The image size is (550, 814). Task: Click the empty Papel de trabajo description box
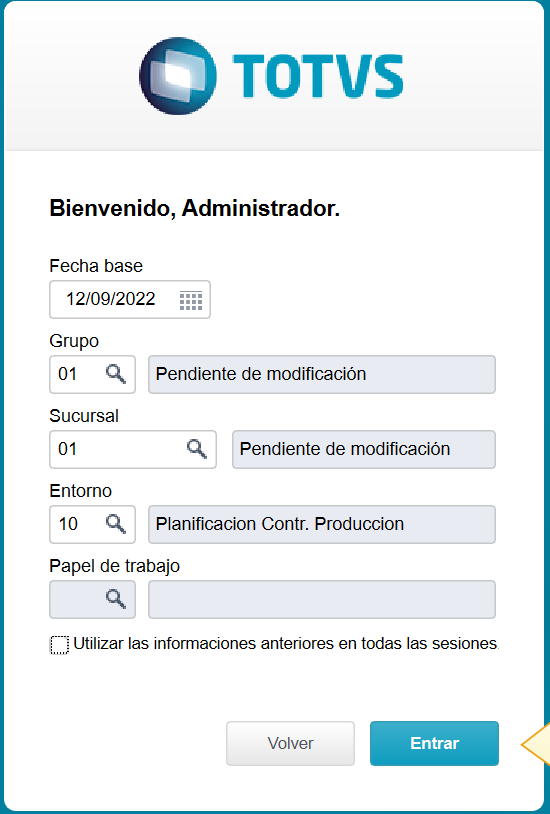(322, 599)
